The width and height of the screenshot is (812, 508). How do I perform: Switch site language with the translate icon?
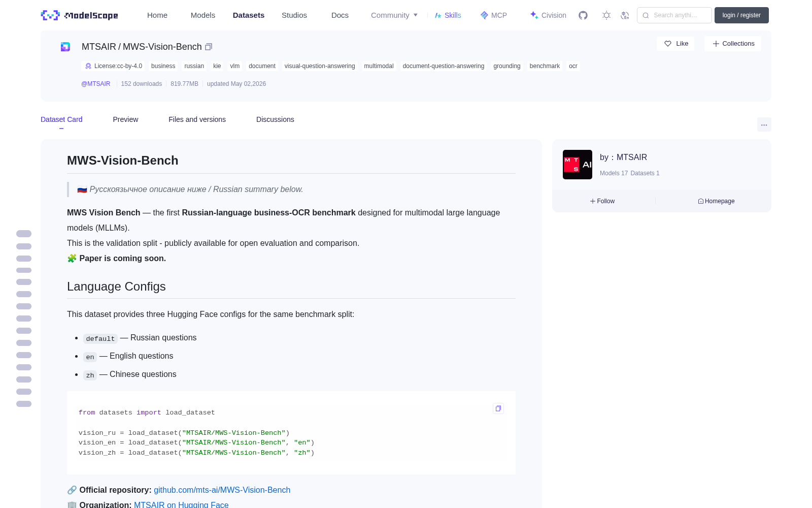click(x=625, y=15)
